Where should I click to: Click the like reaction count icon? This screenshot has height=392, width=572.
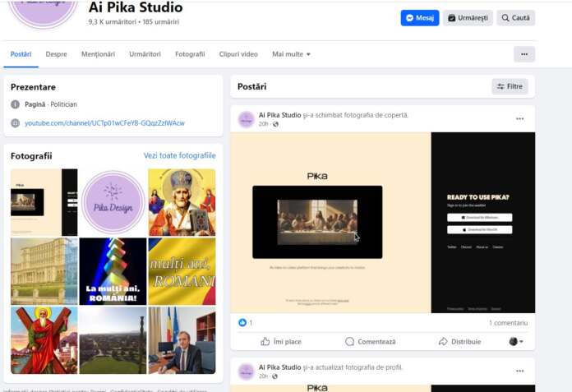click(x=242, y=323)
